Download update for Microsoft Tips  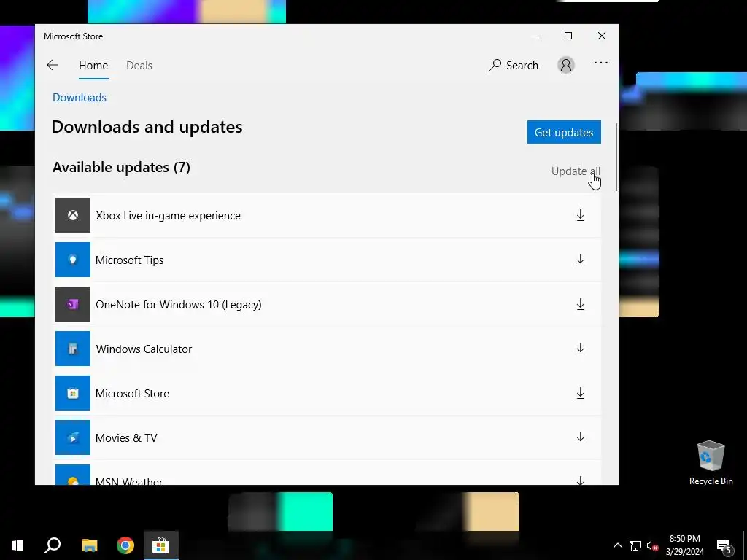tap(580, 260)
